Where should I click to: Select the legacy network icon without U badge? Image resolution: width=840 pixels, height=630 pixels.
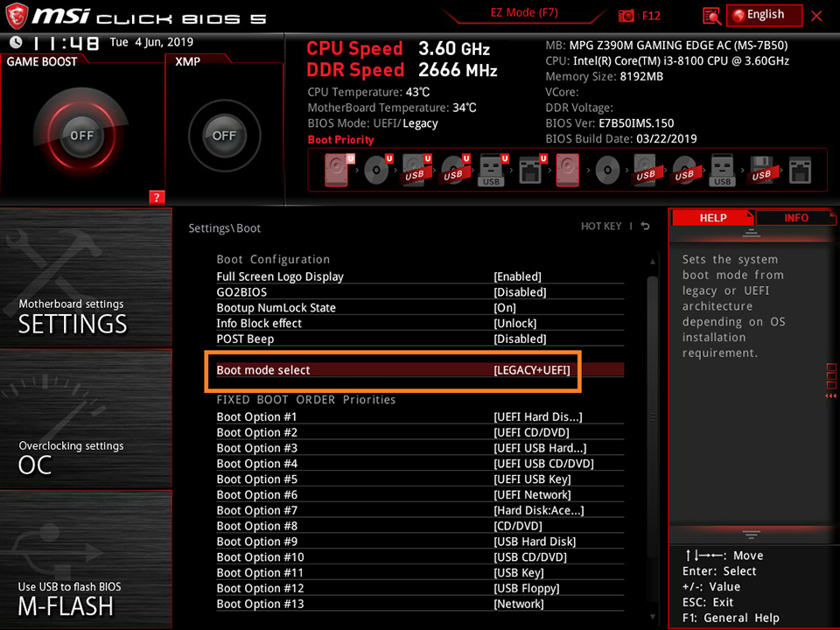pyautogui.click(x=800, y=171)
